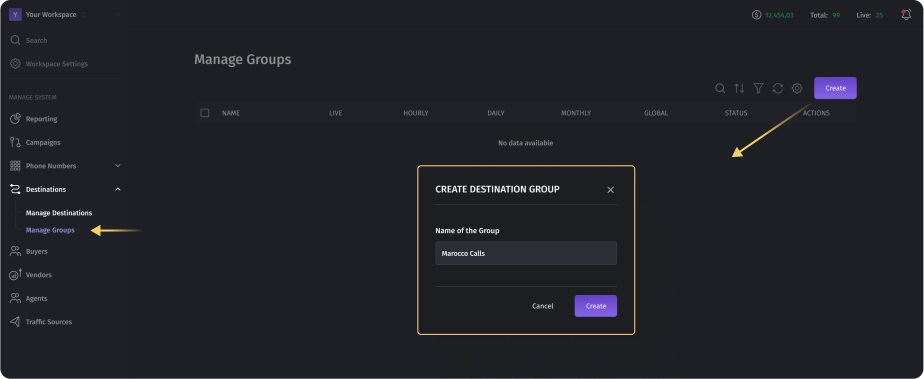
Task: Close the Create Destination Group dialog
Action: coord(610,190)
